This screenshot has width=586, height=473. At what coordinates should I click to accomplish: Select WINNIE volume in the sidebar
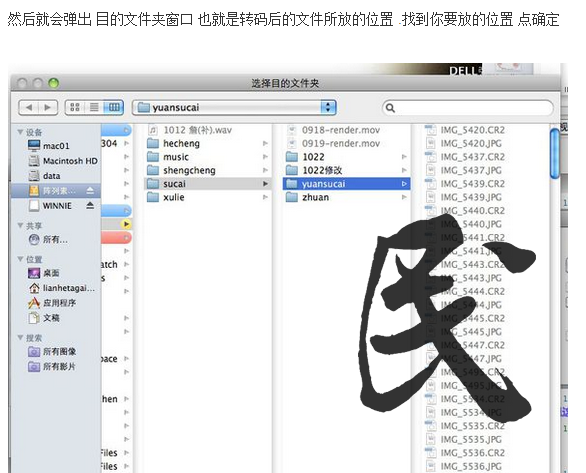pos(50,205)
